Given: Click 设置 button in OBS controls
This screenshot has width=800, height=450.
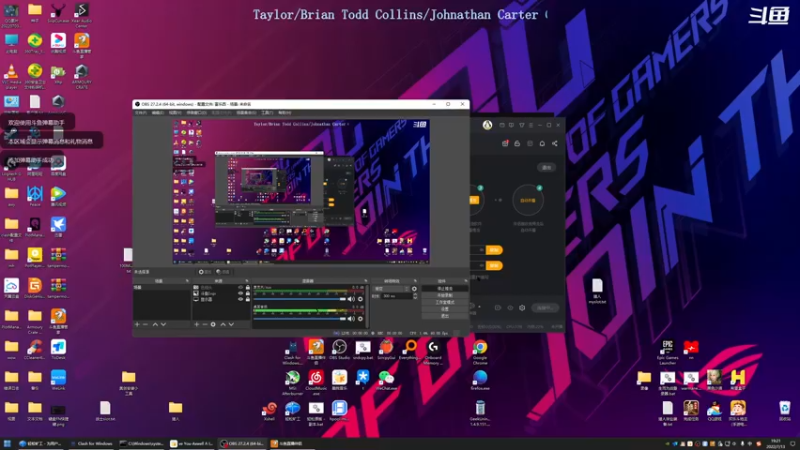Looking at the screenshot, I should pos(445,309).
